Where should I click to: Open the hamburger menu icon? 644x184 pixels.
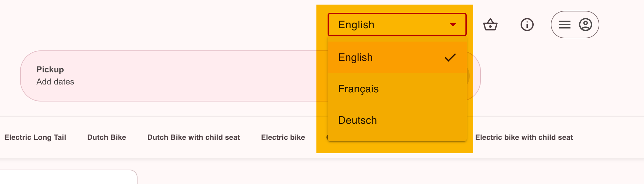[565, 25]
